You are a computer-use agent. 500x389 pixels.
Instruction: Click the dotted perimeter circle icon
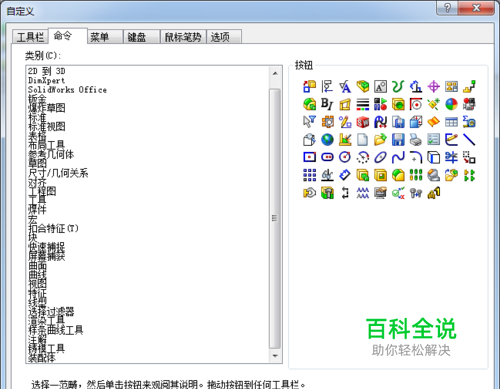[x=362, y=157]
